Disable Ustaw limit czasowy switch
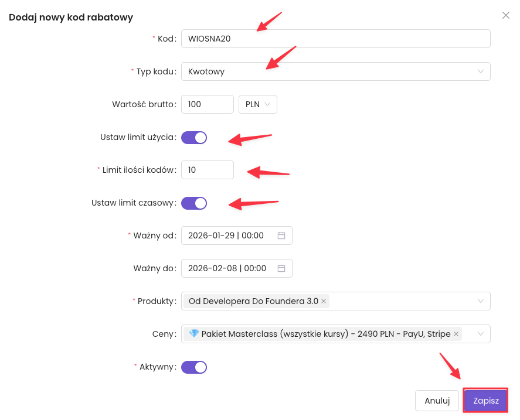Screen dimensions: 520x420 [x=194, y=203]
